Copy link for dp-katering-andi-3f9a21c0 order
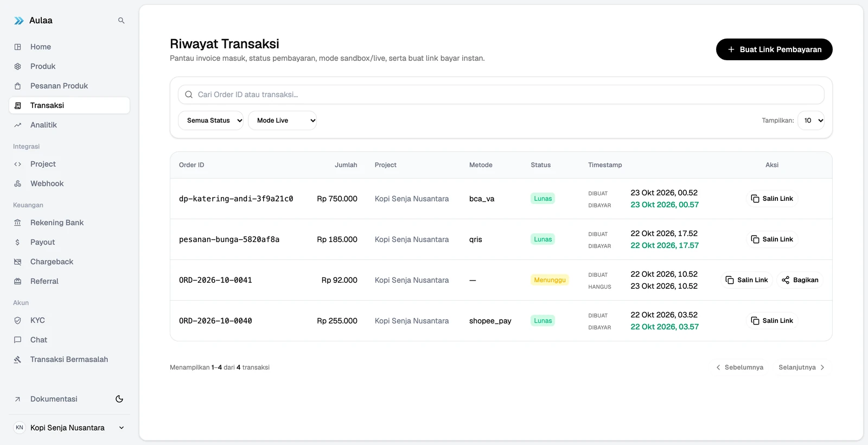This screenshot has width=868, height=445. click(x=772, y=199)
